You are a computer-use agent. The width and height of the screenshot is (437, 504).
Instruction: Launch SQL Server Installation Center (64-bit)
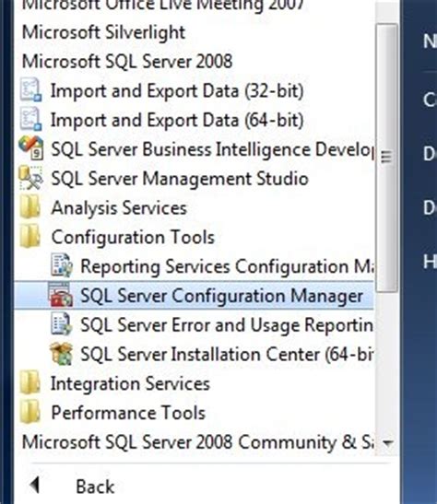pos(227,355)
